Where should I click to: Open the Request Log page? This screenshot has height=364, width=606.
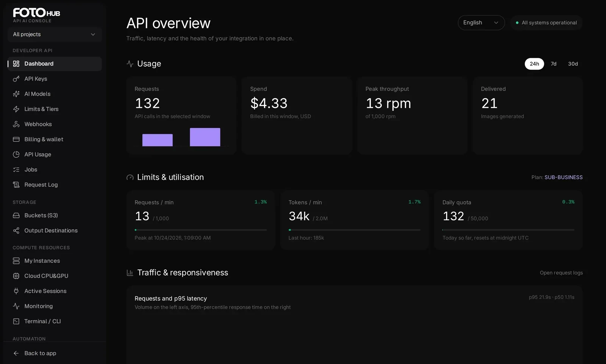coord(55,185)
